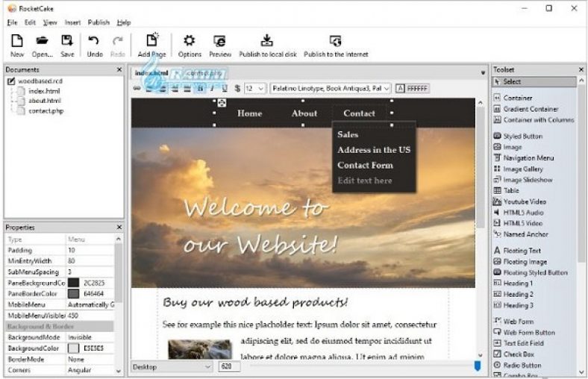Pick the Image Gallery tool

coord(519,169)
